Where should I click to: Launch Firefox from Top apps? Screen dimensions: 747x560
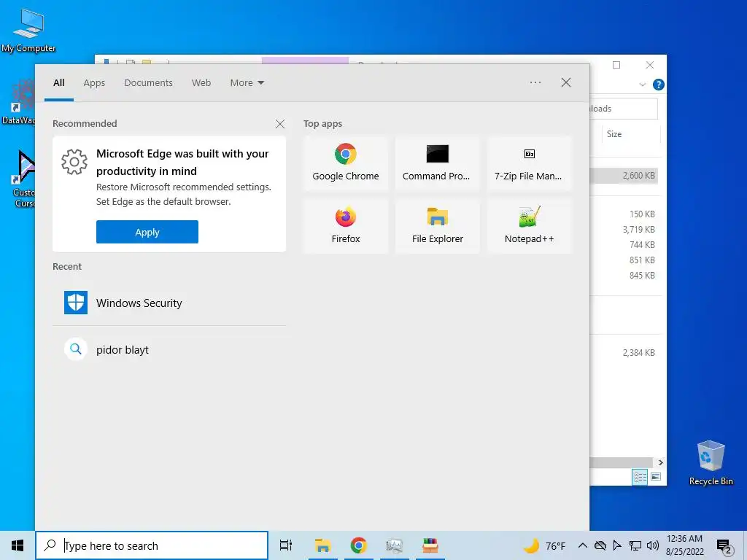pyautogui.click(x=345, y=226)
